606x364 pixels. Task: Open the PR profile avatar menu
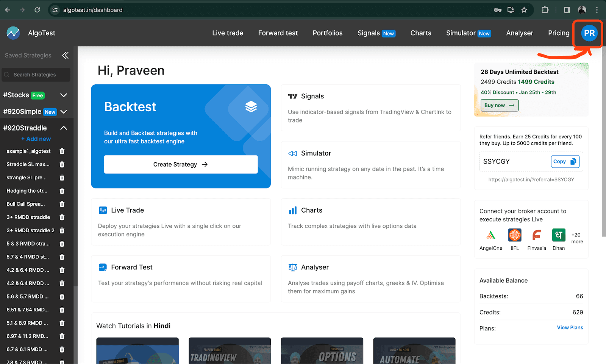click(589, 33)
